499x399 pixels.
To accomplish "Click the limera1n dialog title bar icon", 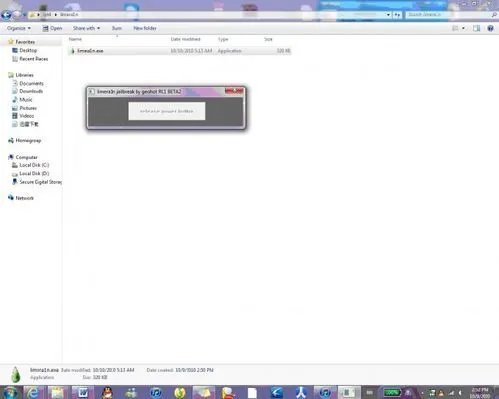I will pos(92,92).
